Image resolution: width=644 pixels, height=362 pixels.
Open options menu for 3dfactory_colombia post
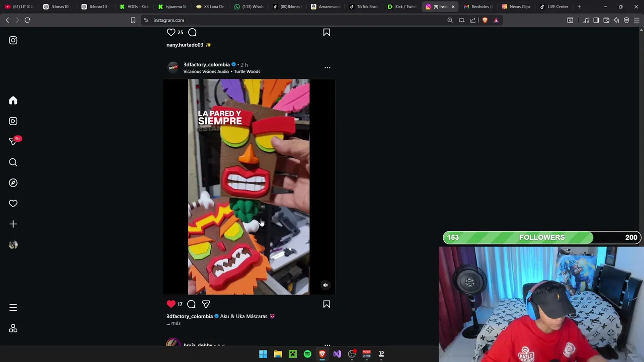click(x=327, y=67)
